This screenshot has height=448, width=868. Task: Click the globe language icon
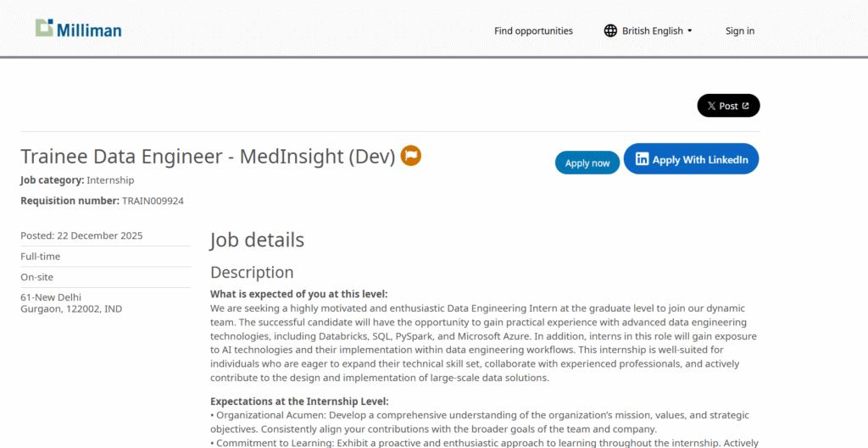tap(610, 30)
